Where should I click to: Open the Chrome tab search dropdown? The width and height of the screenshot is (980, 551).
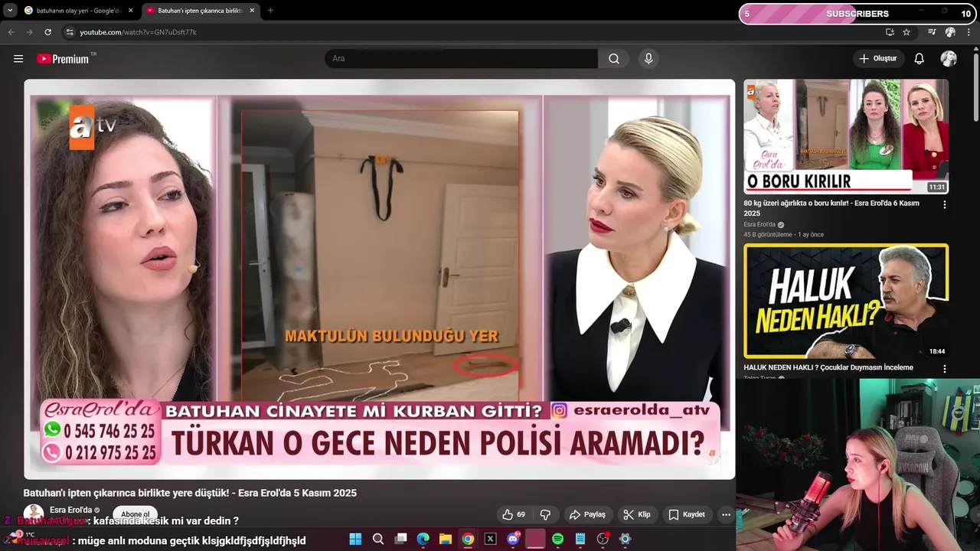tap(9, 11)
